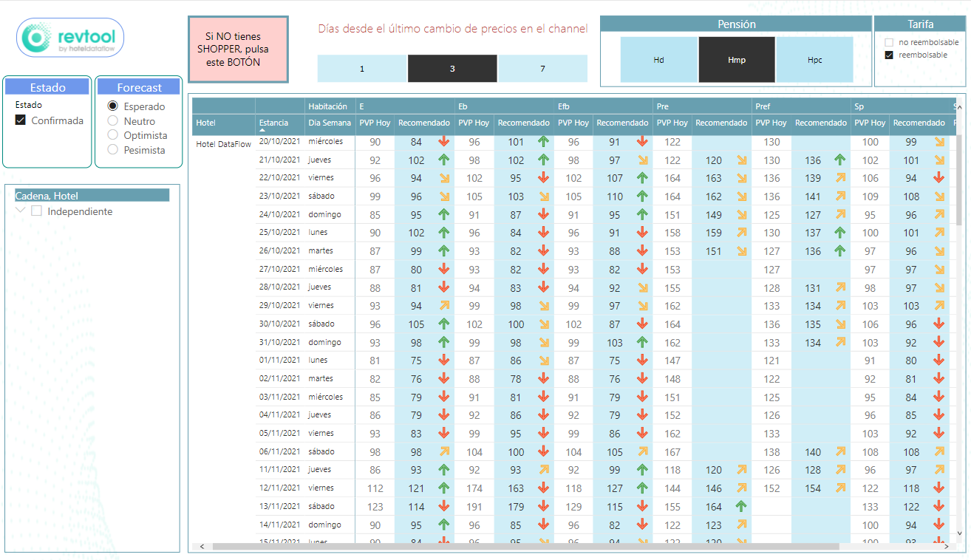
Task: Click the green up arrow for Pre on 13/11/2021
Action: coord(741,507)
